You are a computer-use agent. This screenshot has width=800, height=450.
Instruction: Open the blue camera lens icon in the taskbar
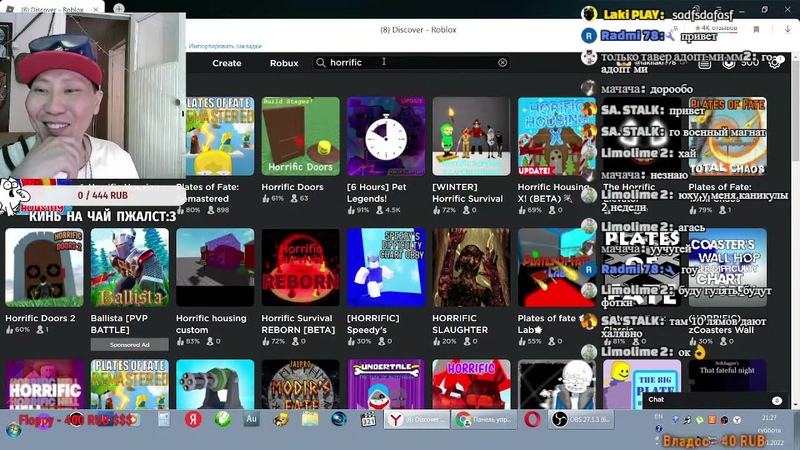tap(339, 419)
